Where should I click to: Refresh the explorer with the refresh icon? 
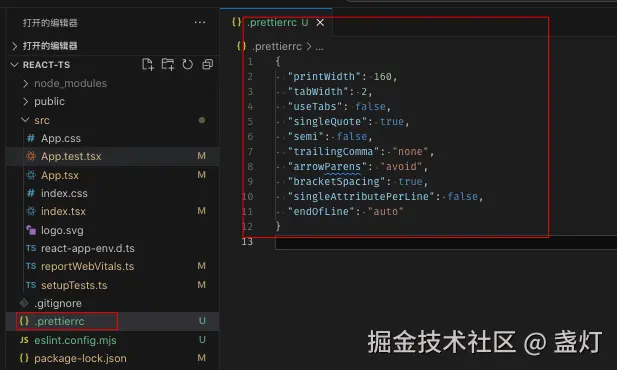pyautogui.click(x=188, y=64)
